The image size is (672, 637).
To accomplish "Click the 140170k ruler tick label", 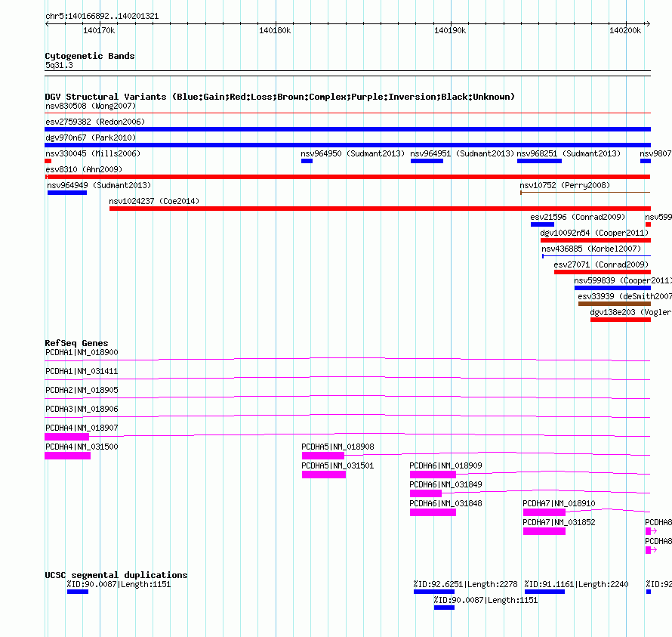I will (99, 30).
